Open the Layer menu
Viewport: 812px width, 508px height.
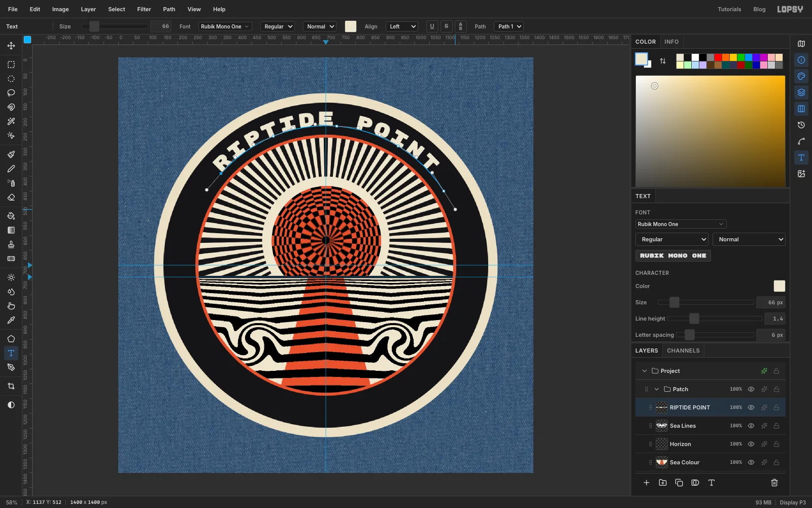click(x=88, y=9)
